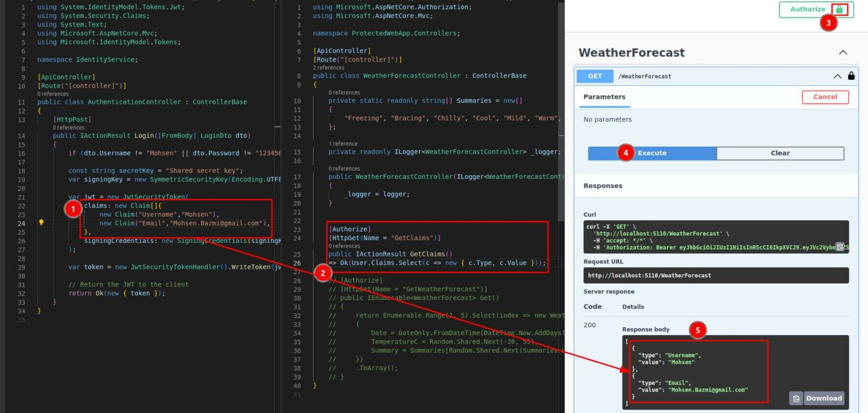Screen dimensions: 868x413
Task: Click the Request URL field
Action: [x=716, y=275]
